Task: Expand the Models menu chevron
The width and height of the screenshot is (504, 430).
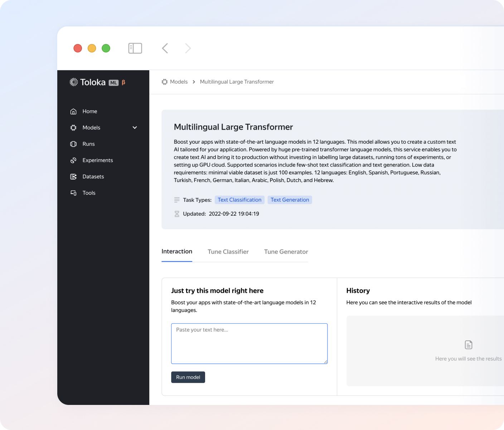Action: [x=135, y=128]
